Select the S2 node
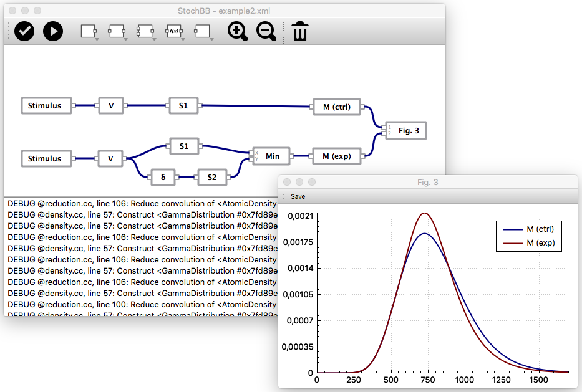Viewport: 582px width, 392px height. pos(212,178)
